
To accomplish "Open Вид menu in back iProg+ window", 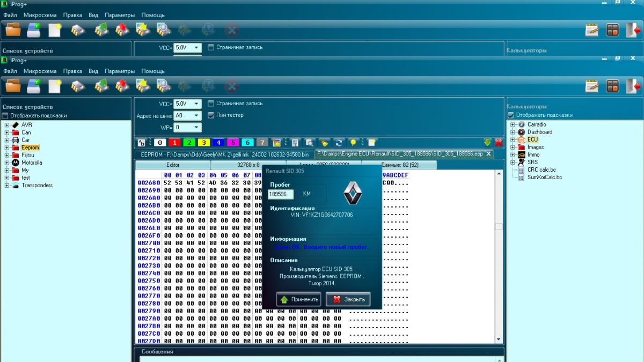I will pos(93,15).
